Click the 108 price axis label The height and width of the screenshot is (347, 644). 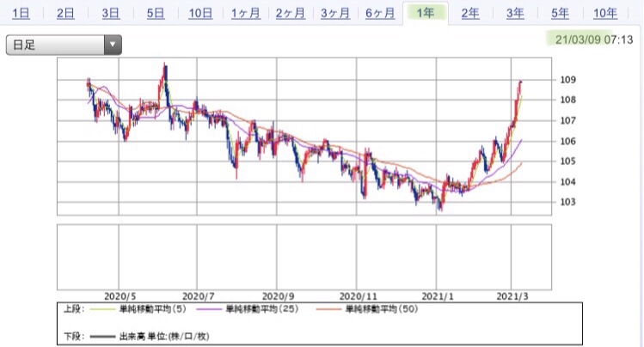[x=568, y=100]
